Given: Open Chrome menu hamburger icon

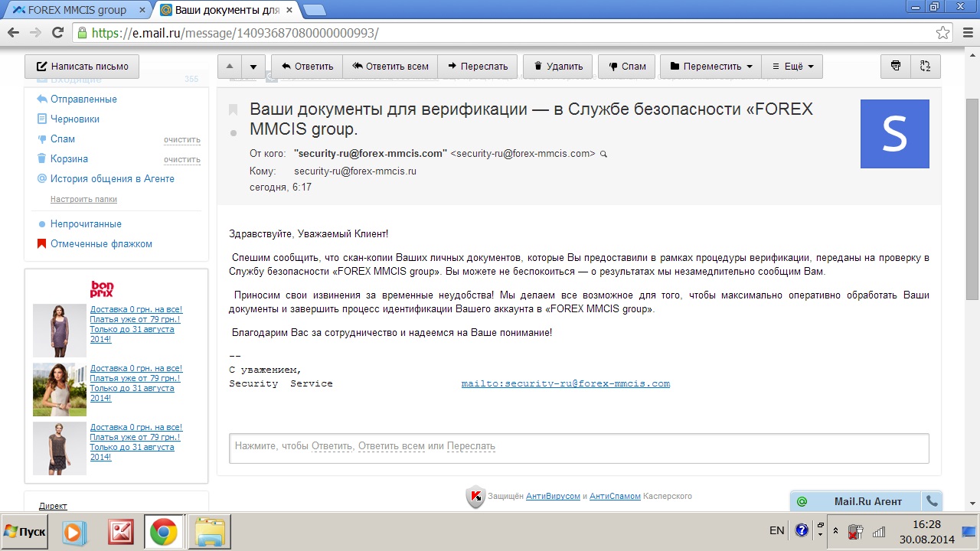Looking at the screenshot, I should [966, 33].
